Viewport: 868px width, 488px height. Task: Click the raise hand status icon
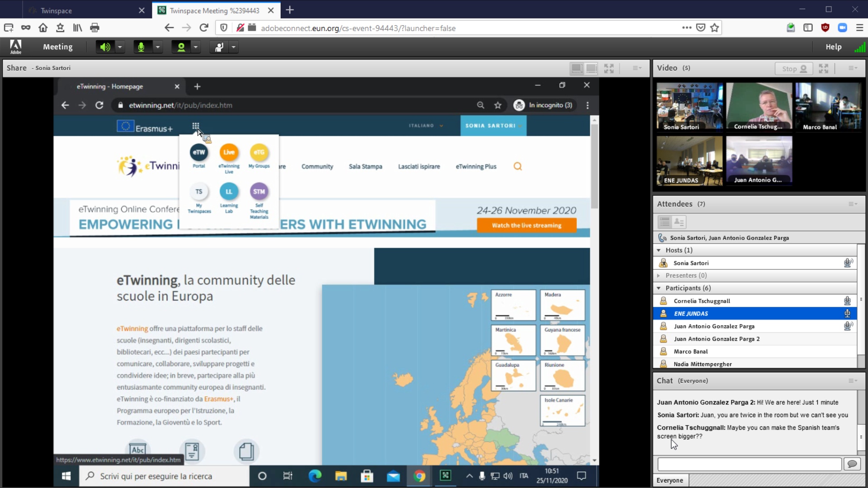point(219,47)
